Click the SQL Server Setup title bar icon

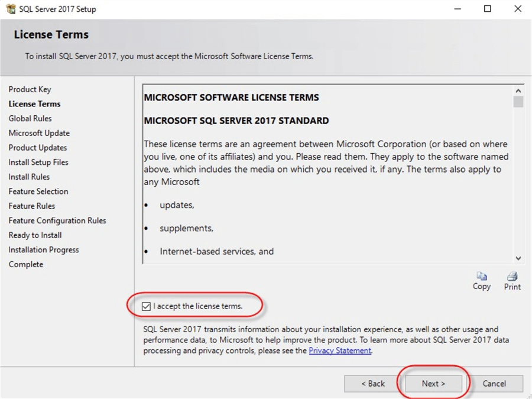pos(11,9)
